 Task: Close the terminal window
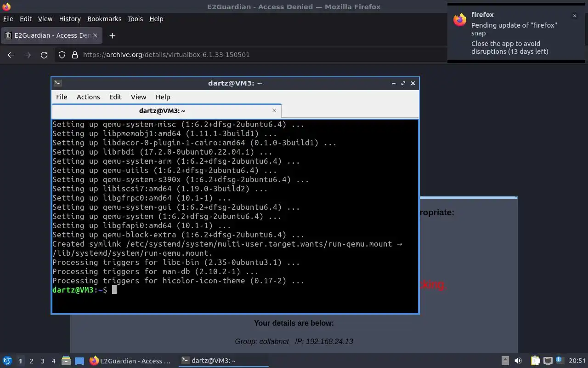coord(413,83)
